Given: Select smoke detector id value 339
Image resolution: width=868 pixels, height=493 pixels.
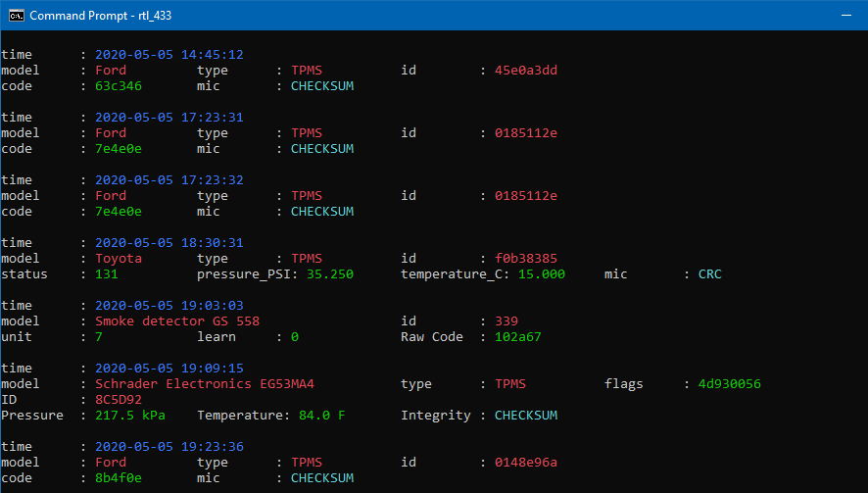Looking at the screenshot, I should click(x=506, y=321).
